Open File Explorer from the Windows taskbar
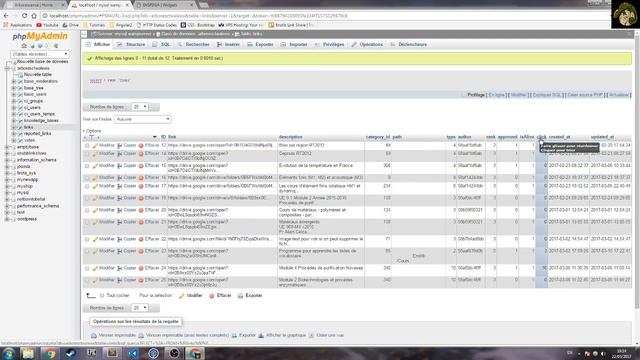Image resolution: width=640 pixels, height=360 pixels. click(28, 353)
